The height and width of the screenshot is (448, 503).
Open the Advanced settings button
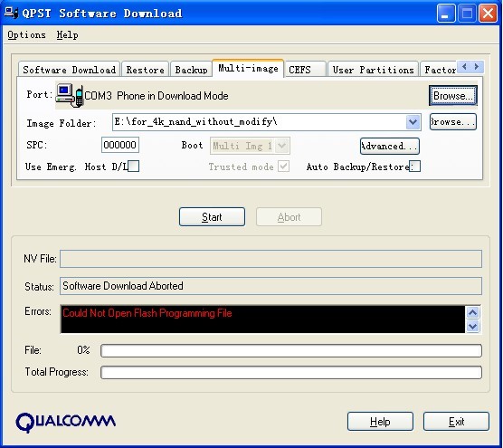point(389,146)
